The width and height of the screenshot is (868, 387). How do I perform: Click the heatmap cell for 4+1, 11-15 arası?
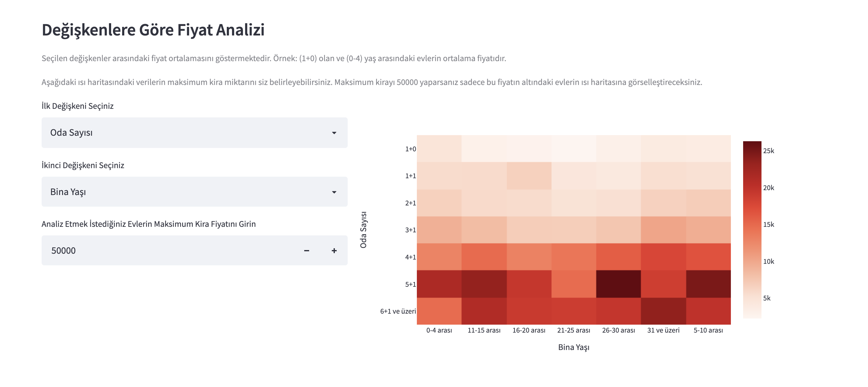tap(484, 257)
